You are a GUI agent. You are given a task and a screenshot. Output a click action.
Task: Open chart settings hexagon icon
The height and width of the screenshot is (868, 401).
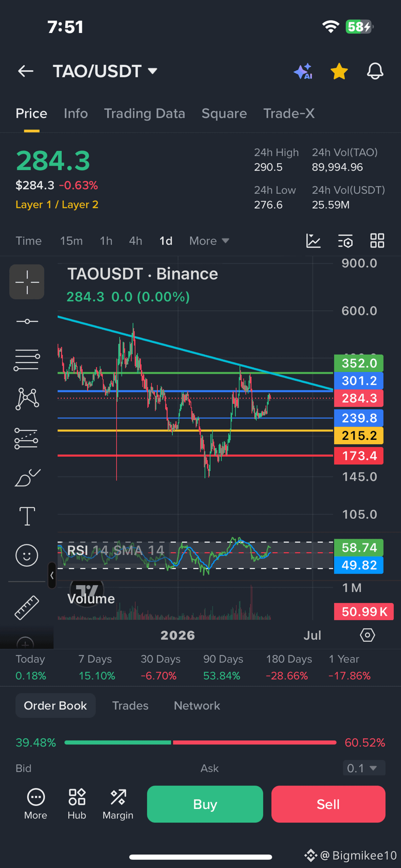[368, 635]
